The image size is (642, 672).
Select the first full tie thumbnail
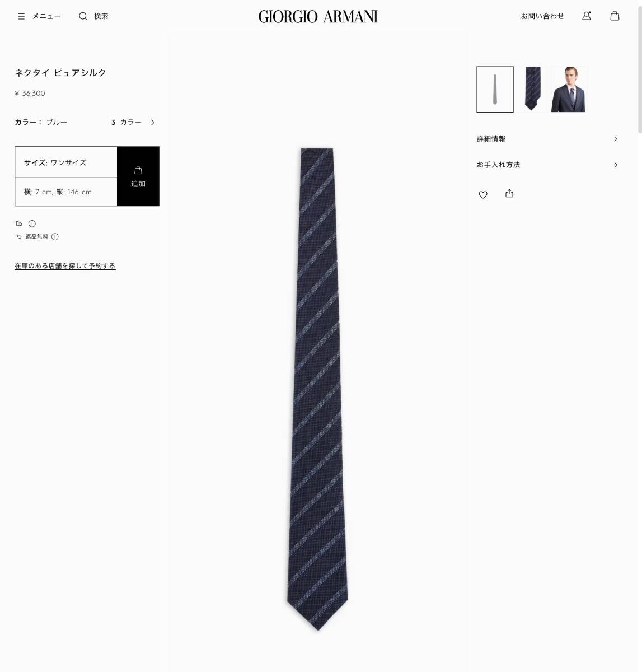495,90
